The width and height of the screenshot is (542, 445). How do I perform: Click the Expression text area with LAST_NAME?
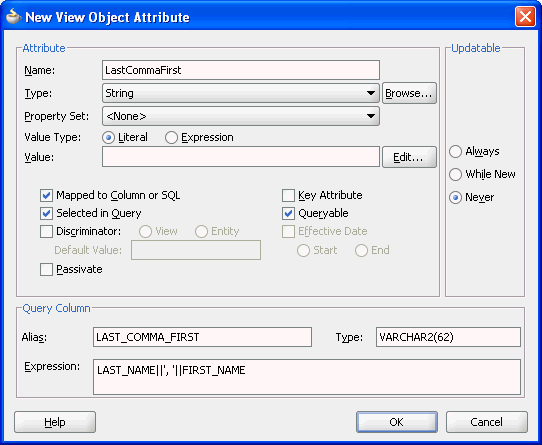pos(307,377)
